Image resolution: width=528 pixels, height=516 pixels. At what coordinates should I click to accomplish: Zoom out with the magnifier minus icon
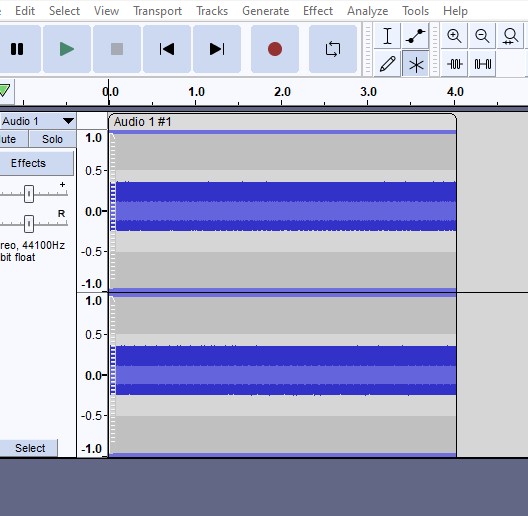pos(482,36)
